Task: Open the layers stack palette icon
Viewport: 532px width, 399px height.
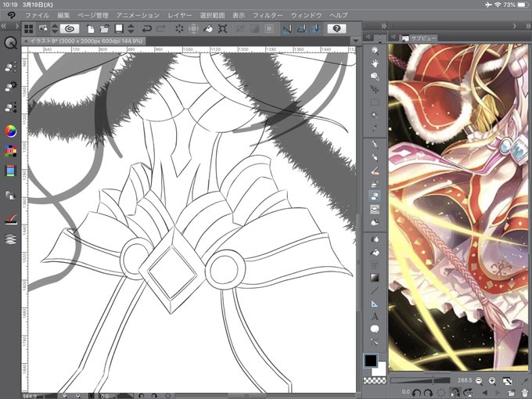Action: (x=10, y=239)
